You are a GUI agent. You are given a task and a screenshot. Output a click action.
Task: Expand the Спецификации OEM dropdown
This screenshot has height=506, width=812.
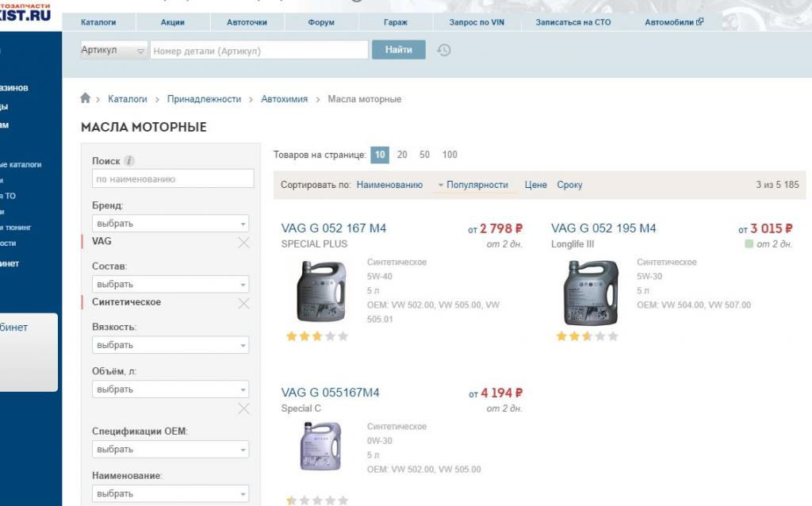pos(170,450)
